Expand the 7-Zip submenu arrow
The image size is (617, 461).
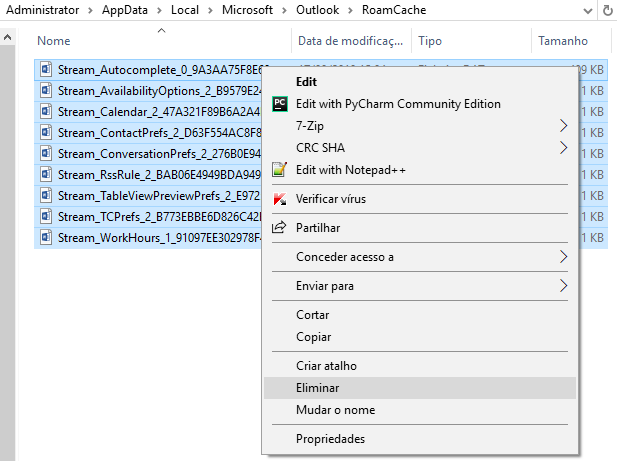(563, 126)
